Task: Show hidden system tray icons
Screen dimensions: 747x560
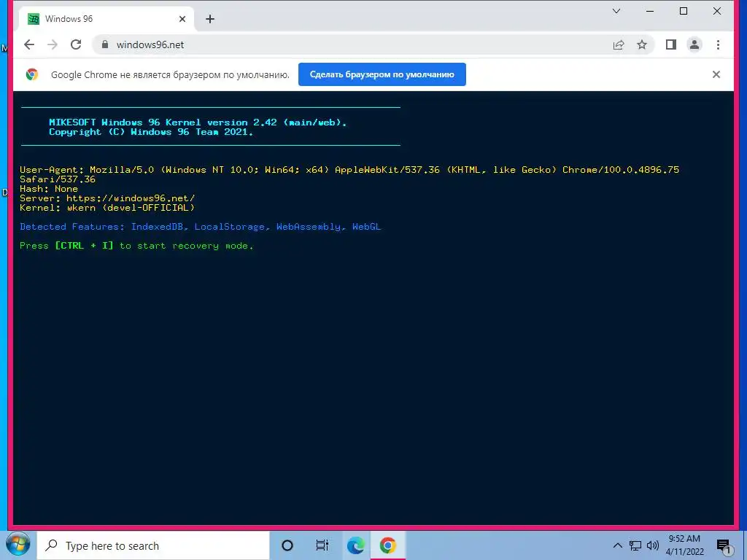Action: [617, 545]
